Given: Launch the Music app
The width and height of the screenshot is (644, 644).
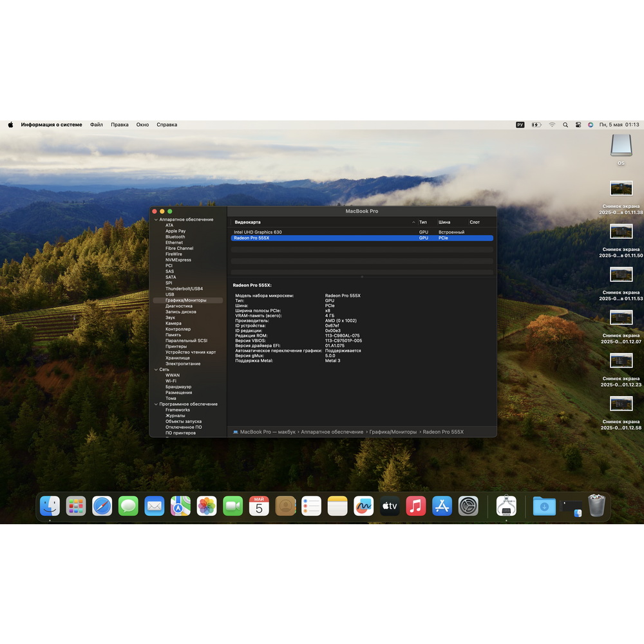Looking at the screenshot, I should (x=415, y=506).
